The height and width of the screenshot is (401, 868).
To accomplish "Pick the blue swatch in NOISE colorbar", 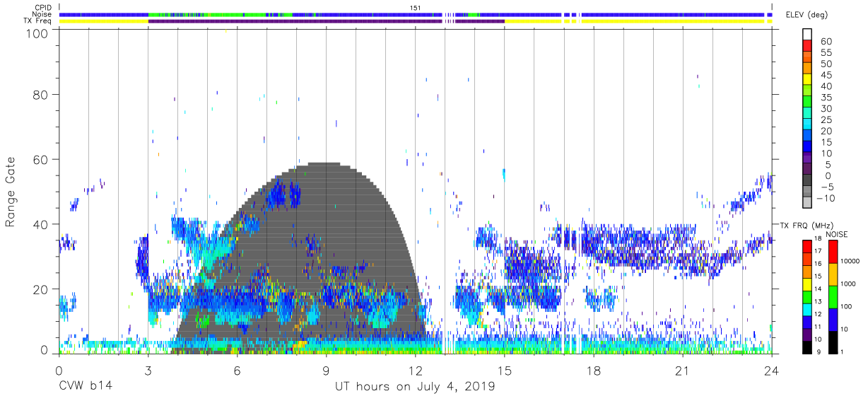I will point(833,319).
